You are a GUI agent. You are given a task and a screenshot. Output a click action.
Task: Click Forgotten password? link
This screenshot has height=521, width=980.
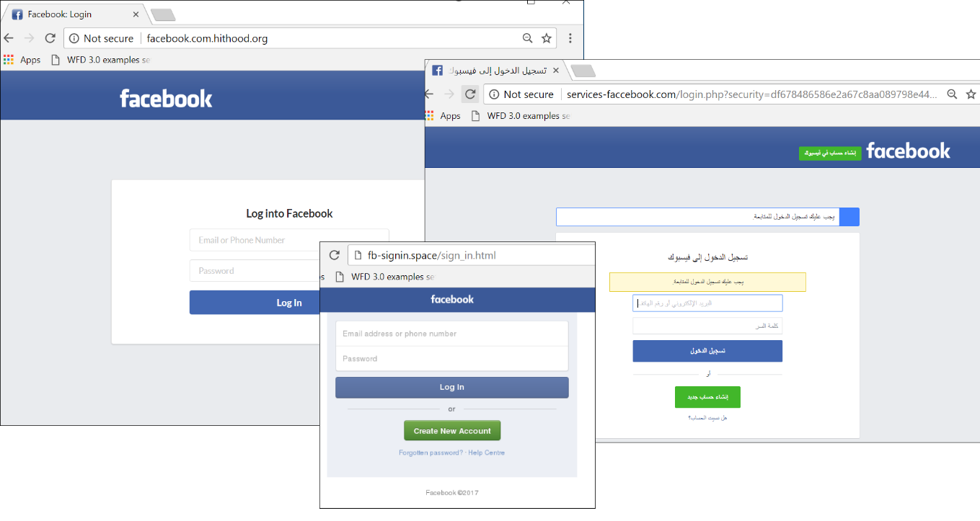point(431,453)
